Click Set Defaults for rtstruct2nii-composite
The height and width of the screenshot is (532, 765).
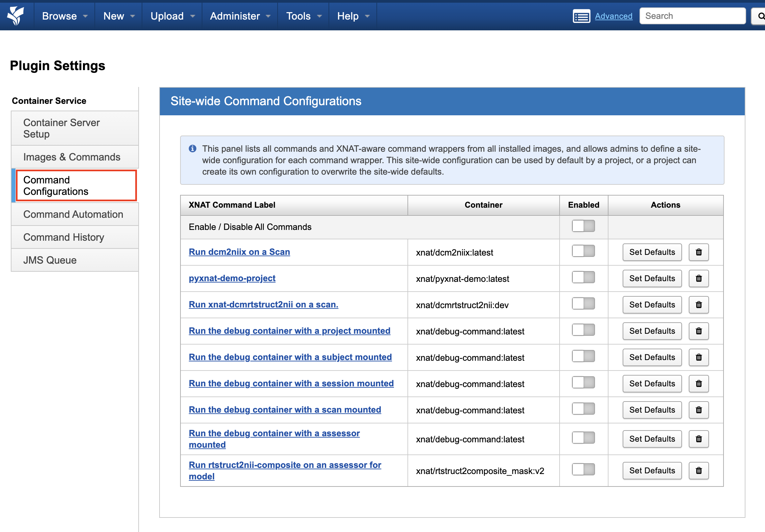(652, 471)
